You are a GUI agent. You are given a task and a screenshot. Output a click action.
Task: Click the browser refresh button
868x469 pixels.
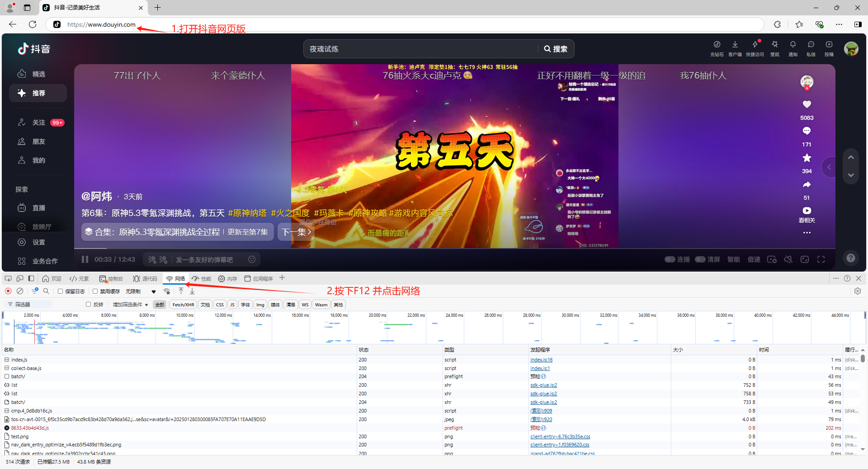(x=33, y=24)
